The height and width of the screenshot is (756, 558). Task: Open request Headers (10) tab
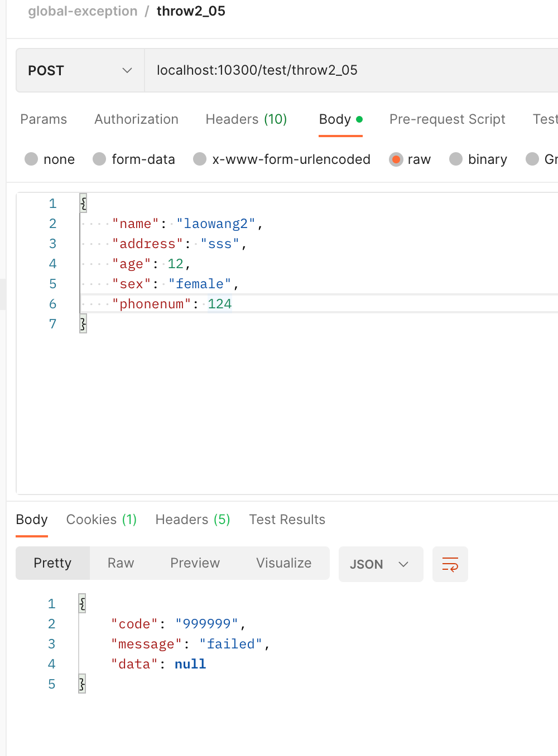click(246, 119)
